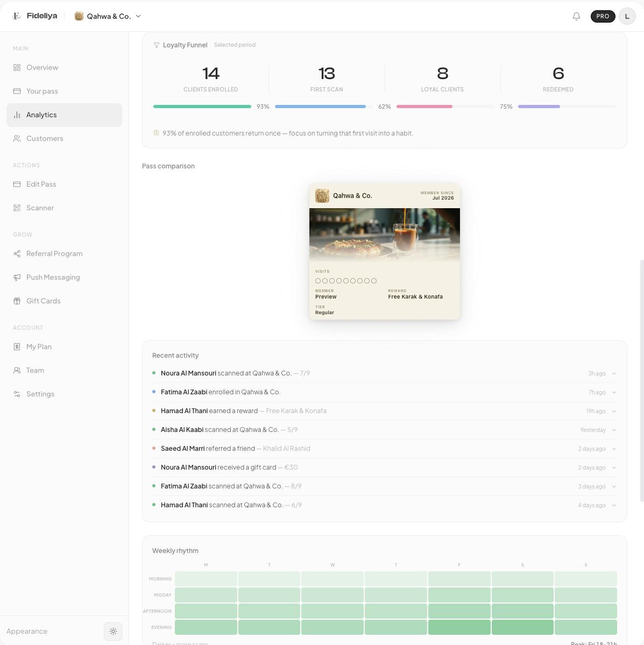Open the Gift Cards label
Screen dimensions: 644x645
tap(43, 301)
